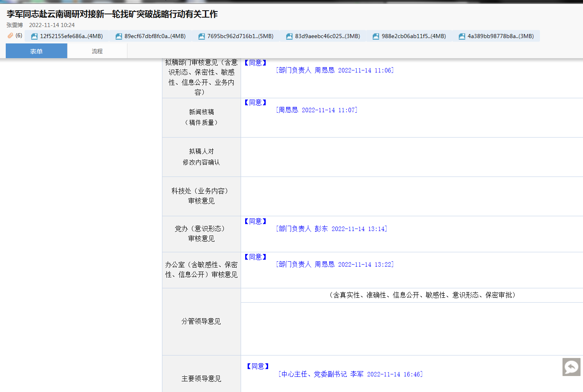Click the reply bubble icon at bottom right
This screenshot has height=392, width=583.
point(571,367)
